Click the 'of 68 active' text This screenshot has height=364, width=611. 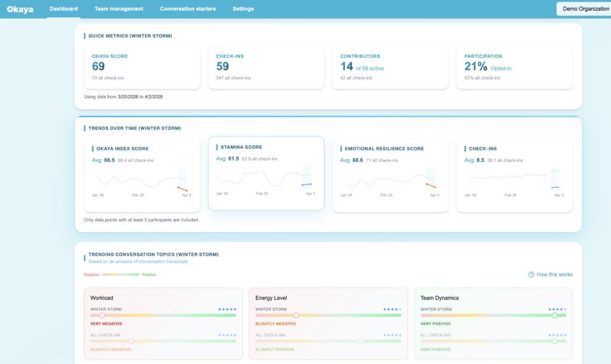370,68
